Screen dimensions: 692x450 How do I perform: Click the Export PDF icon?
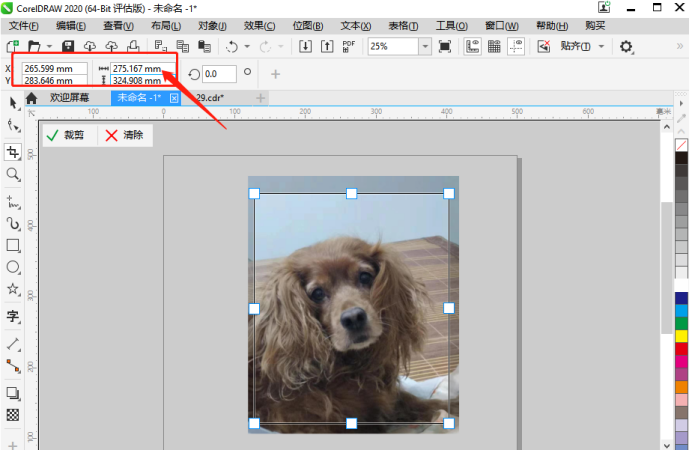349,47
